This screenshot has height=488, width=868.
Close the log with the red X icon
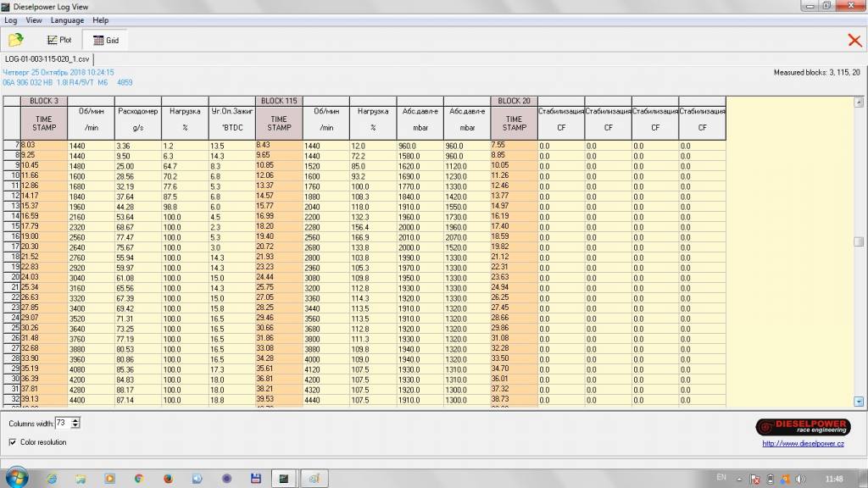point(854,40)
